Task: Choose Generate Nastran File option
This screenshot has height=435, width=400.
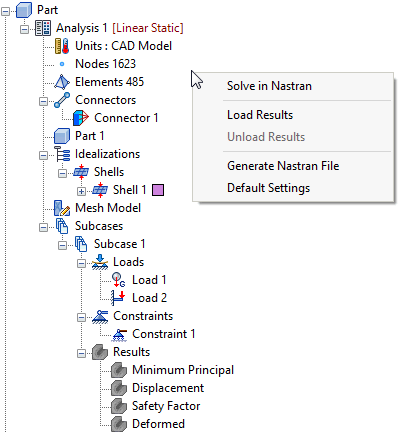Action: pos(283,166)
